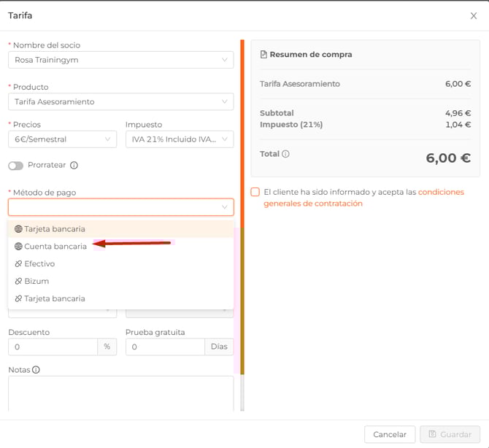
Task: Click the info icon beside Total
Action: click(285, 154)
